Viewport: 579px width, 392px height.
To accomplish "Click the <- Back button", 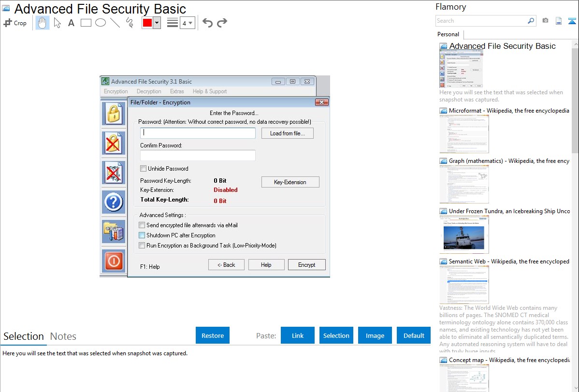I will [226, 265].
